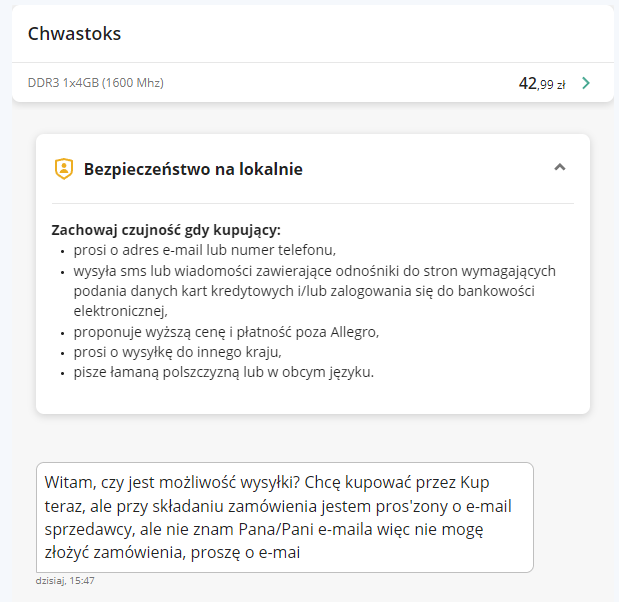Click the buyer's message bubble
Viewport: 619px width, 602px height.
point(284,516)
